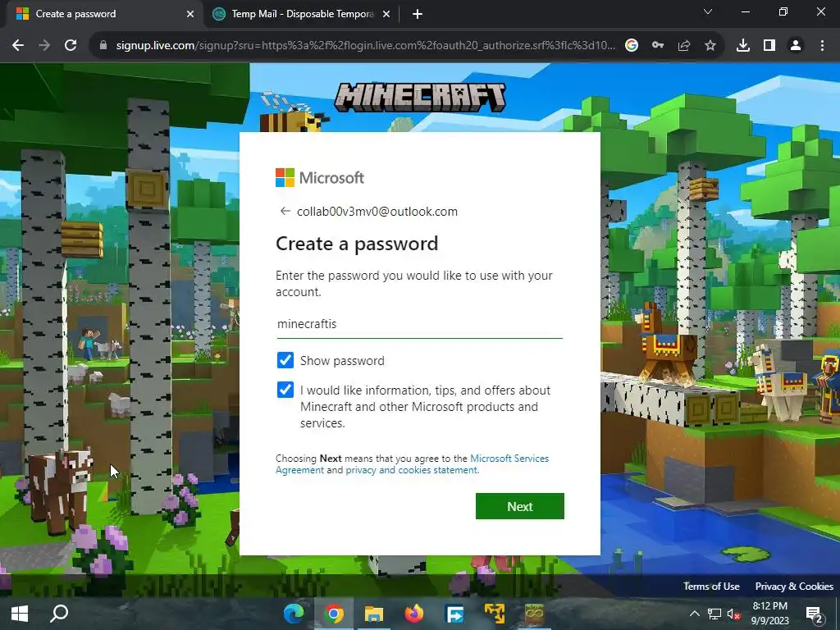The height and width of the screenshot is (630, 840).
Task: Click the browser forward arrow
Action: point(44,46)
